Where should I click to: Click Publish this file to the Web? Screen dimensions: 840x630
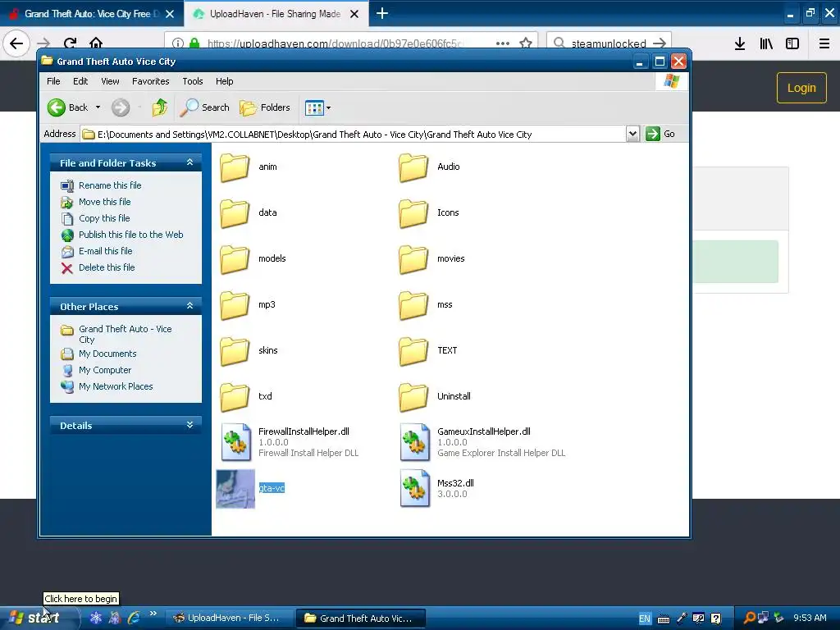(130, 235)
